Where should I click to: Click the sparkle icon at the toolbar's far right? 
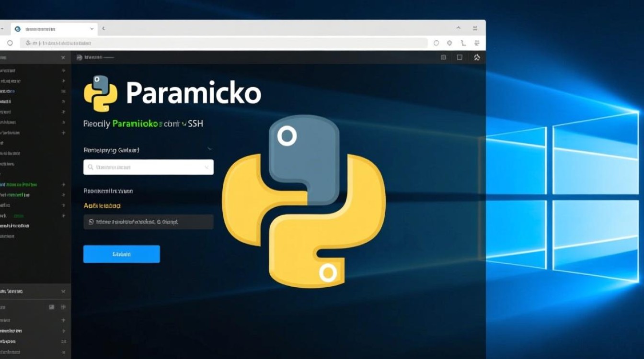pyautogui.click(x=477, y=57)
